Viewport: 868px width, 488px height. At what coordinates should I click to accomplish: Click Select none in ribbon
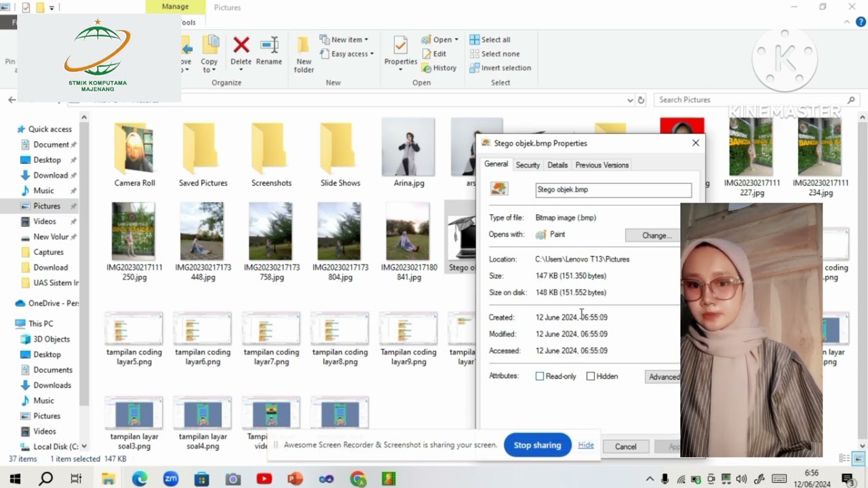tap(494, 54)
